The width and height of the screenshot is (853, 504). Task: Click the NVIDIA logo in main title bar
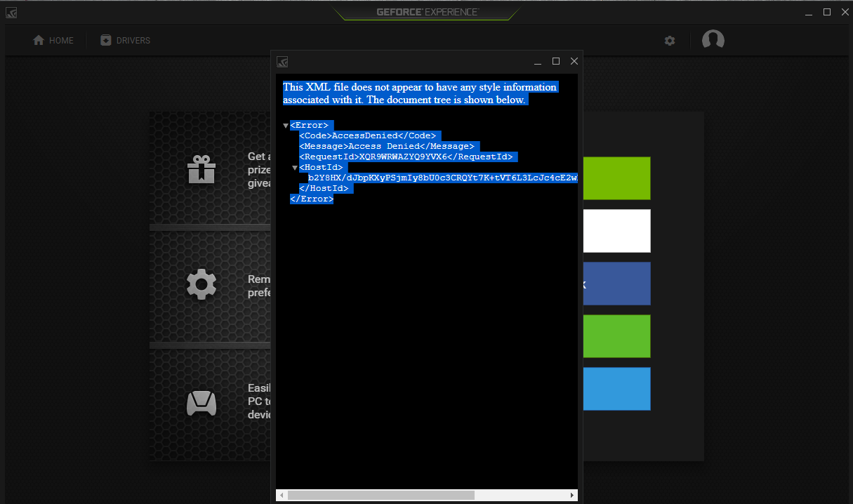(12, 13)
